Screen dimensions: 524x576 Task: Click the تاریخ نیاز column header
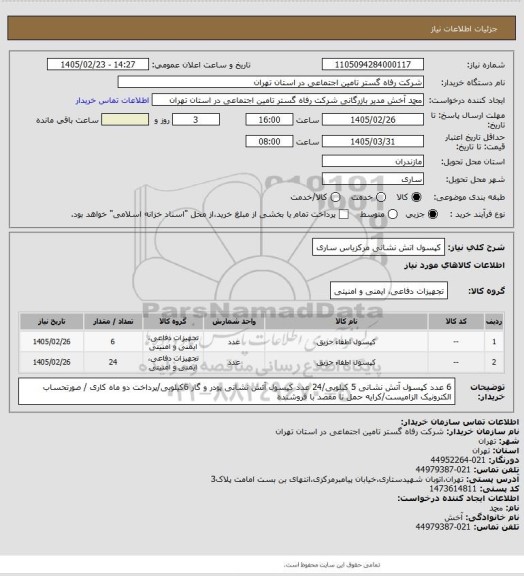[51, 322]
